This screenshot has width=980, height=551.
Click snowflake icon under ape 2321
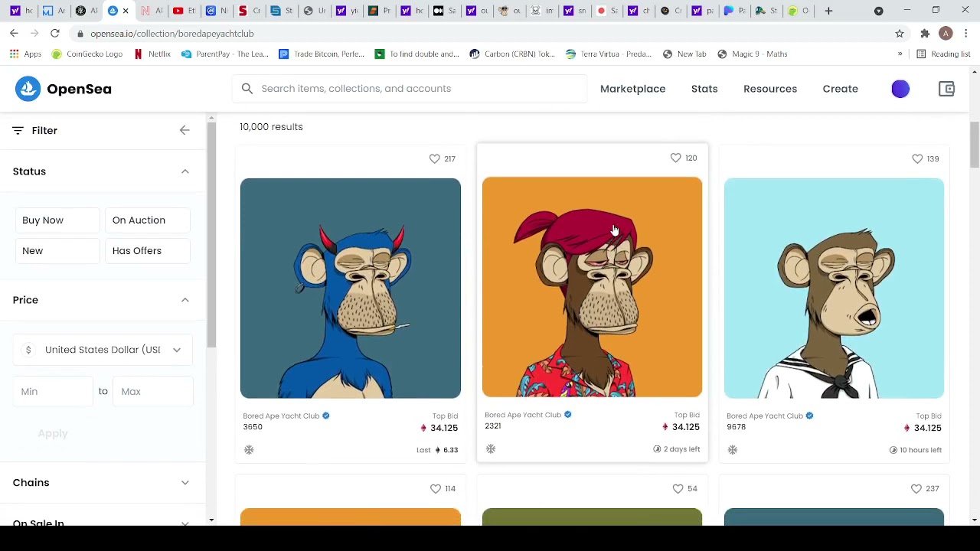(491, 449)
